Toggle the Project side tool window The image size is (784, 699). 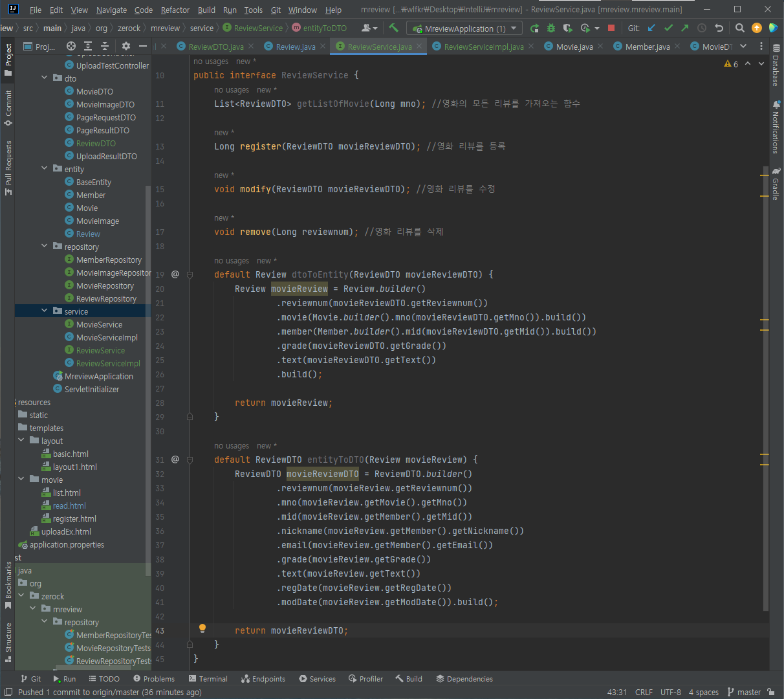pyautogui.click(x=8, y=60)
